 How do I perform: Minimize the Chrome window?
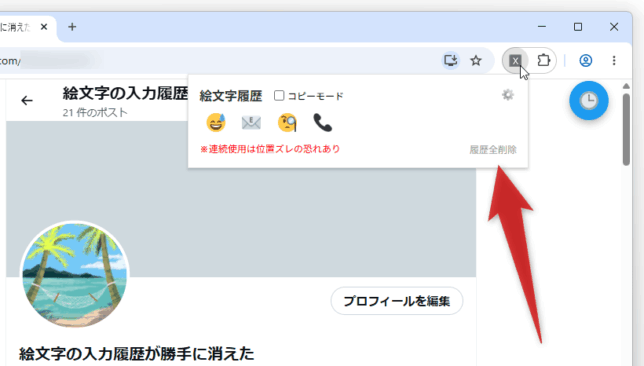point(542,27)
